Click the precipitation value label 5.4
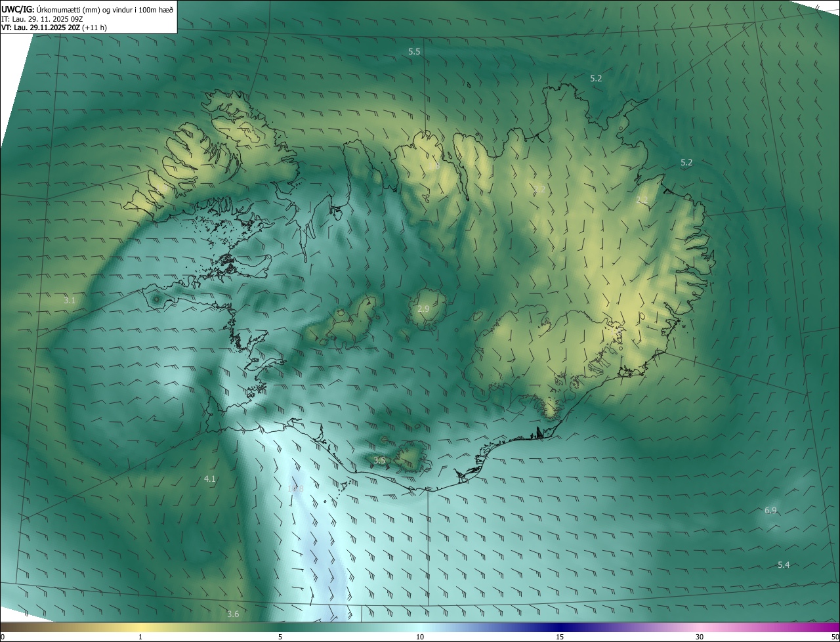The width and height of the screenshot is (840, 642). click(x=784, y=565)
